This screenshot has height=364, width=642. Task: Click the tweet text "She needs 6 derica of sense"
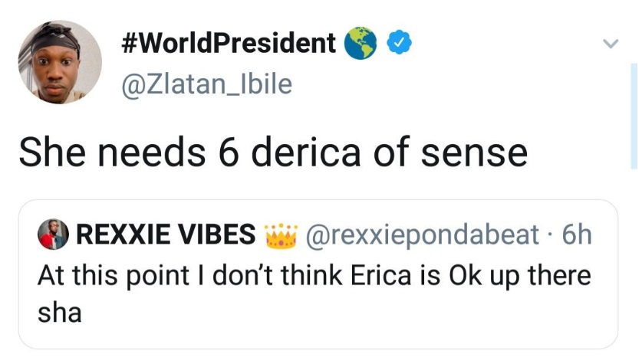tap(273, 152)
